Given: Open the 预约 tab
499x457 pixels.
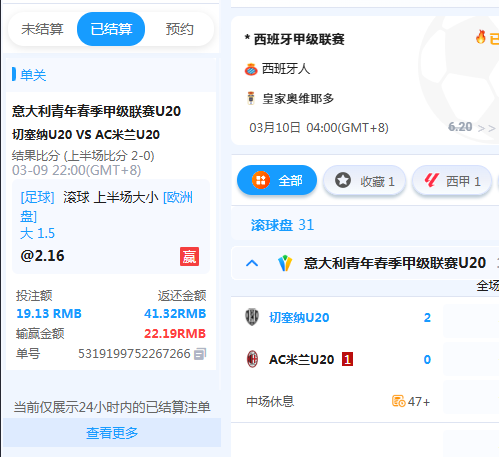Looking at the screenshot, I should click(x=180, y=29).
